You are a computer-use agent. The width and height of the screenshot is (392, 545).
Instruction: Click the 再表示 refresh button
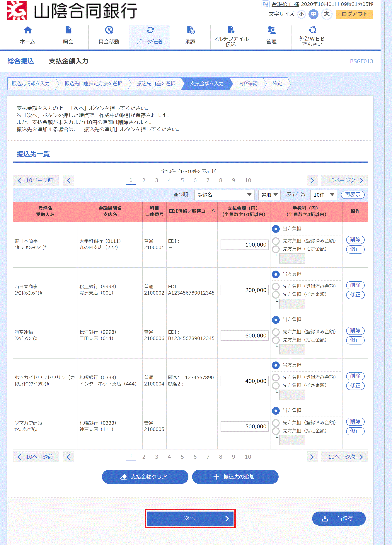pos(353,195)
